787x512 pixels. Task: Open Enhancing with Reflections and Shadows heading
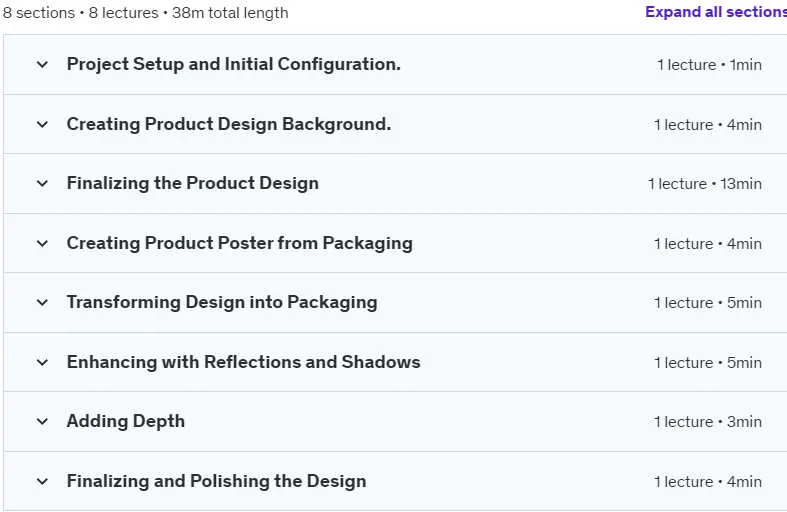[x=243, y=362]
